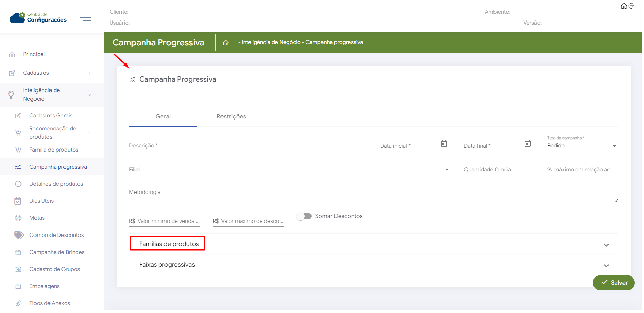Open the Data inicial calendar picker
The image size is (644, 313).
[x=444, y=144]
